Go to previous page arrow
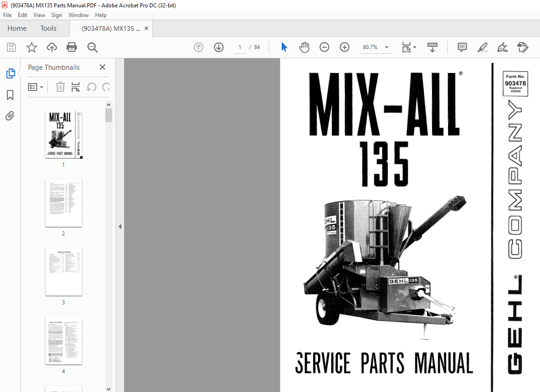This screenshot has height=392, width=540. coord(199,47)
